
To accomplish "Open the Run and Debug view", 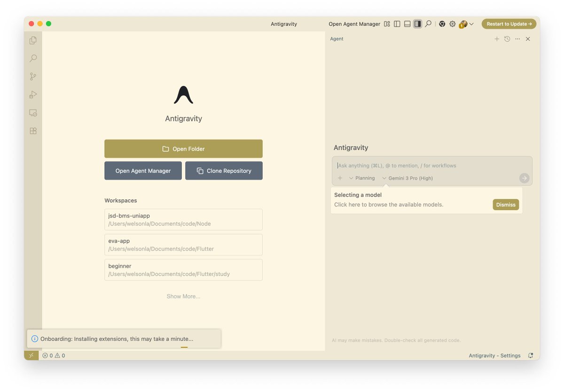I will [x=33, y=94].
